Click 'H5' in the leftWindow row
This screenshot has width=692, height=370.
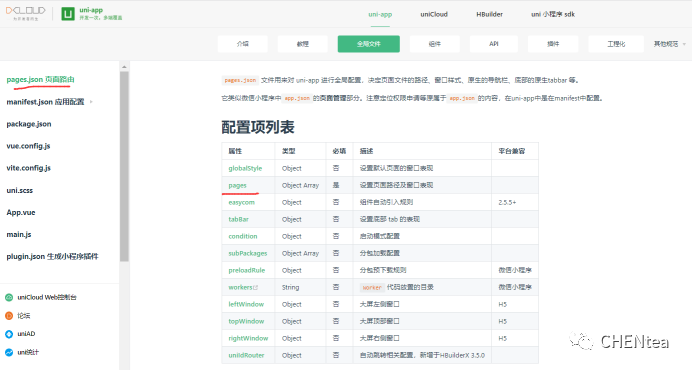pyautogui.click(x=503, y=304)
